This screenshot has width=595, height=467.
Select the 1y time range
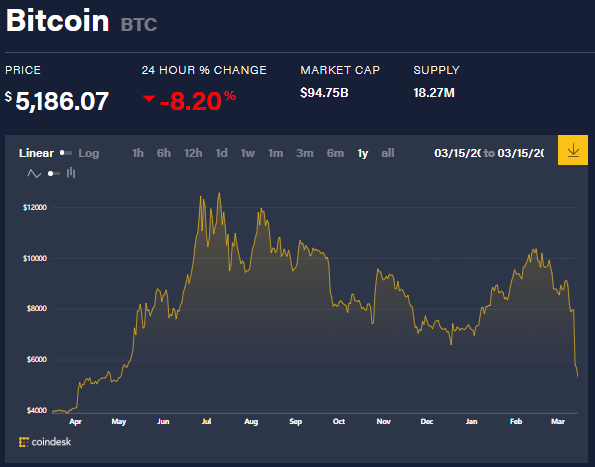click(363, 153)
